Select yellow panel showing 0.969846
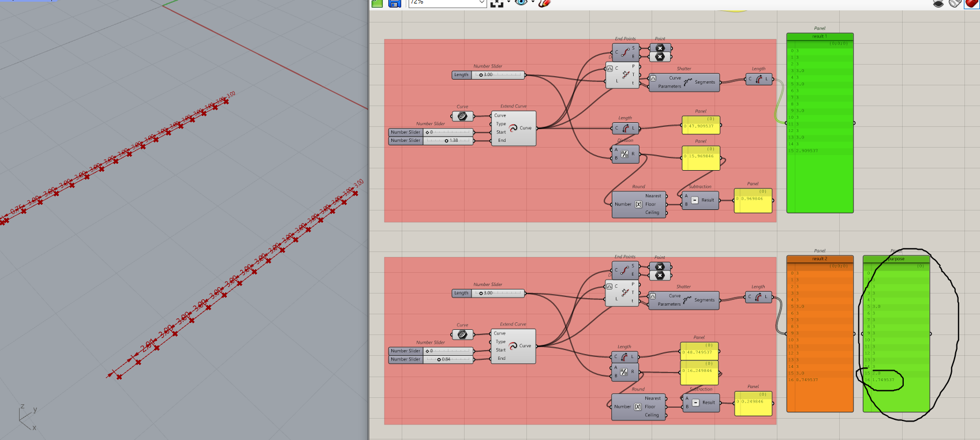 coord(753,201)
